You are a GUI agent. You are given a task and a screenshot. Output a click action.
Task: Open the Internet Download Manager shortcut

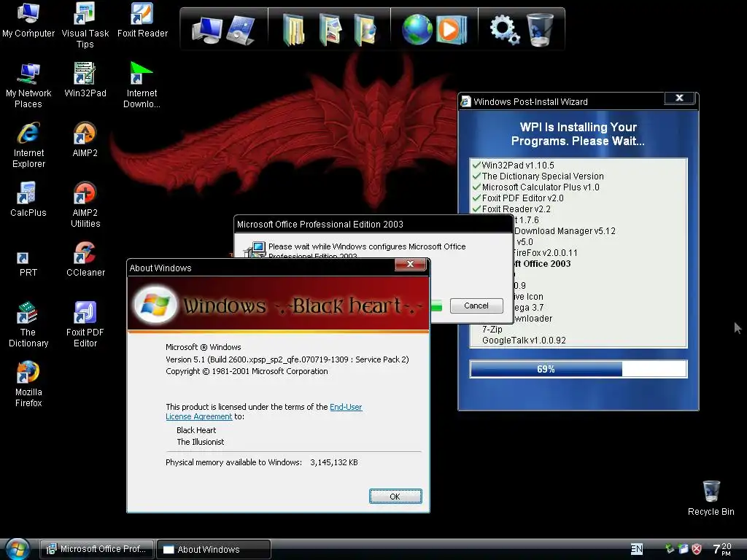pos(142,86)
